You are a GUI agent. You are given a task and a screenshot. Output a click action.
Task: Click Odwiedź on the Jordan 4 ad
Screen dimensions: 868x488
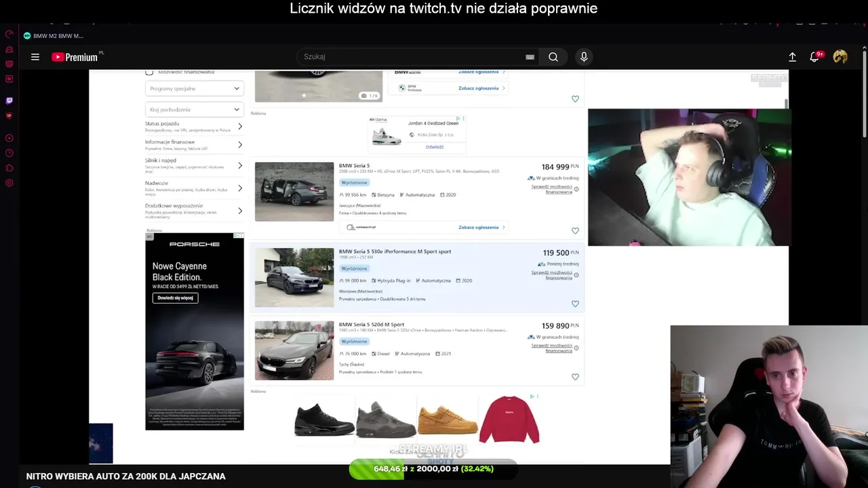(435, 147)
